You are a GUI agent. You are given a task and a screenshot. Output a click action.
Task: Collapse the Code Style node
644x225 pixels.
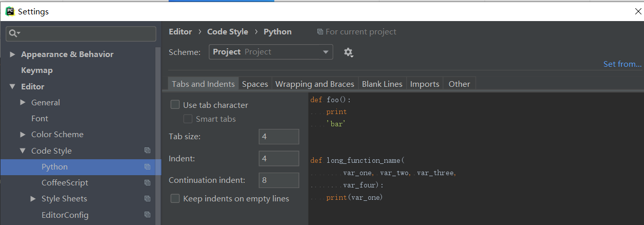[23, 151]
